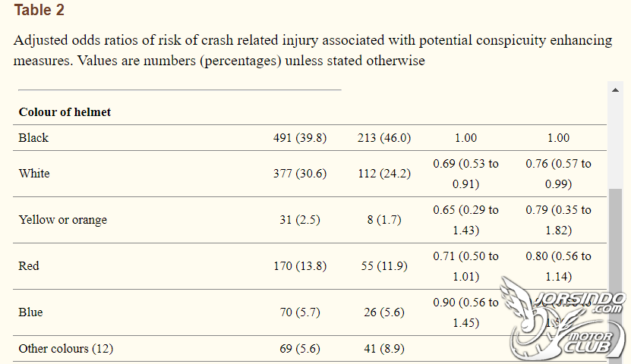Click the table caption paragraph
The image size is (631, 364).
pyautogui.click(x=313, y=50)
